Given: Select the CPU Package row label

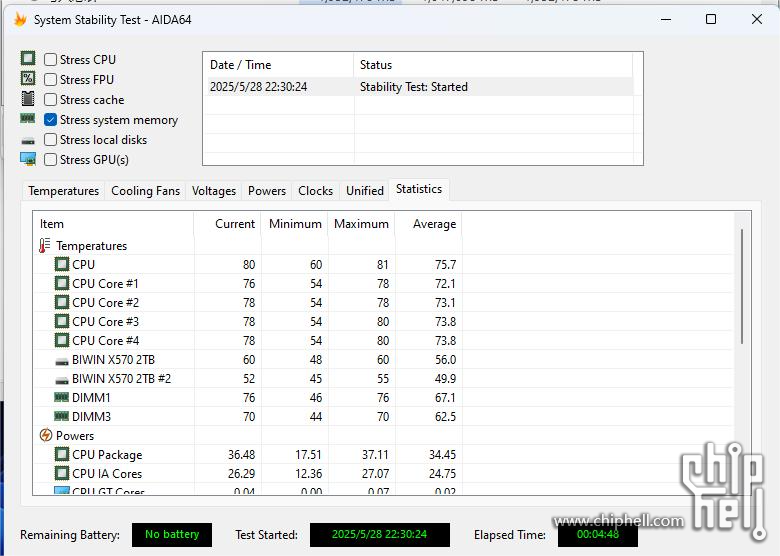Looking at the screenshot, I should 107,455.
